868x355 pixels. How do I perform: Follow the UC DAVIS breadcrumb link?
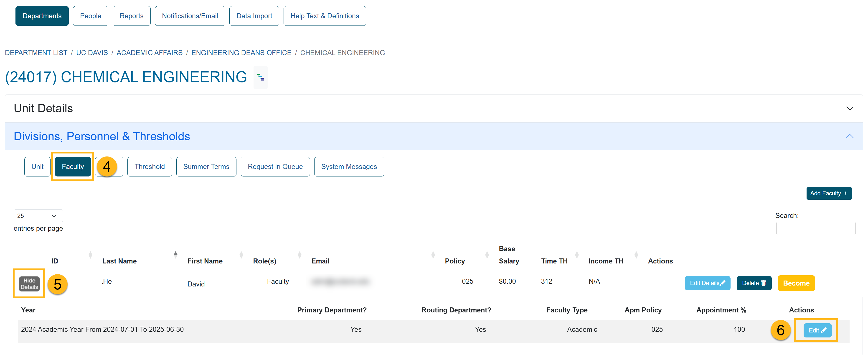[x=92, y=53]
